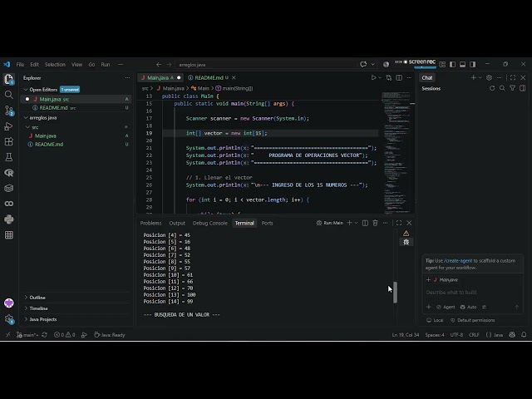Collapse the src folder
Screen dimensions: 532x399
pos(27,127)
